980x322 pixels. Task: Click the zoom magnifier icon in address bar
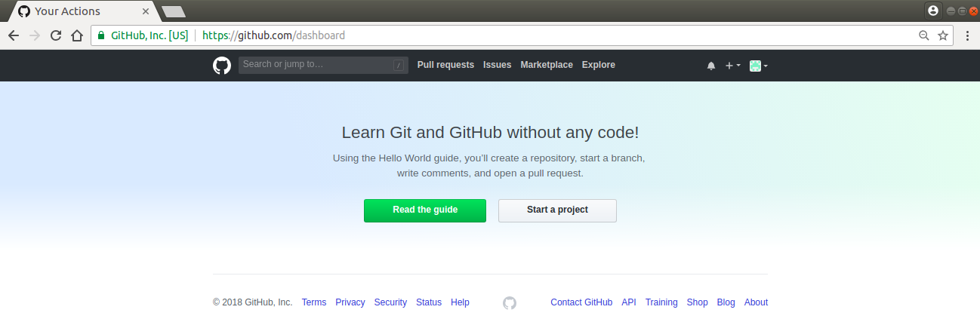pyautogui.click(x=923, y=35)
